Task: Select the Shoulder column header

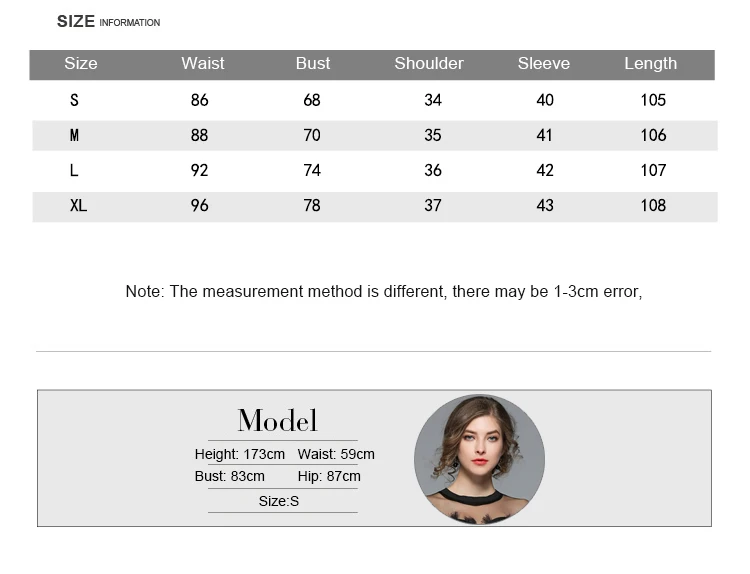Action: point(429,63)
